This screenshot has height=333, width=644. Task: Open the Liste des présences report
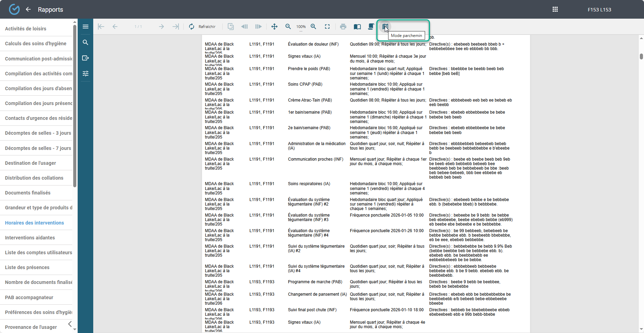coord(27,267)
